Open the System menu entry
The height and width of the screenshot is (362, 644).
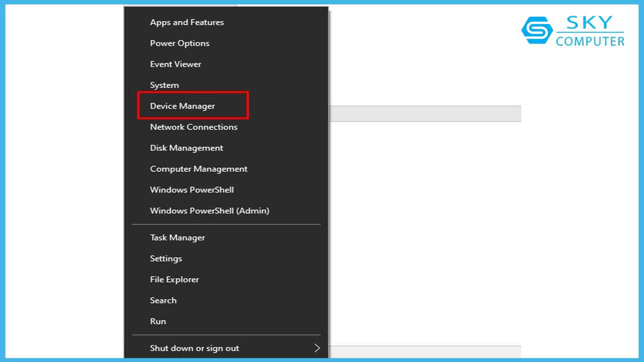tap(165, 85)
